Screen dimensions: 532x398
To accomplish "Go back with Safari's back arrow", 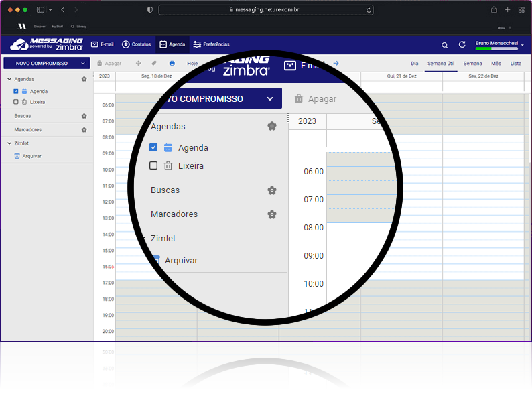I will click(63, 10).
